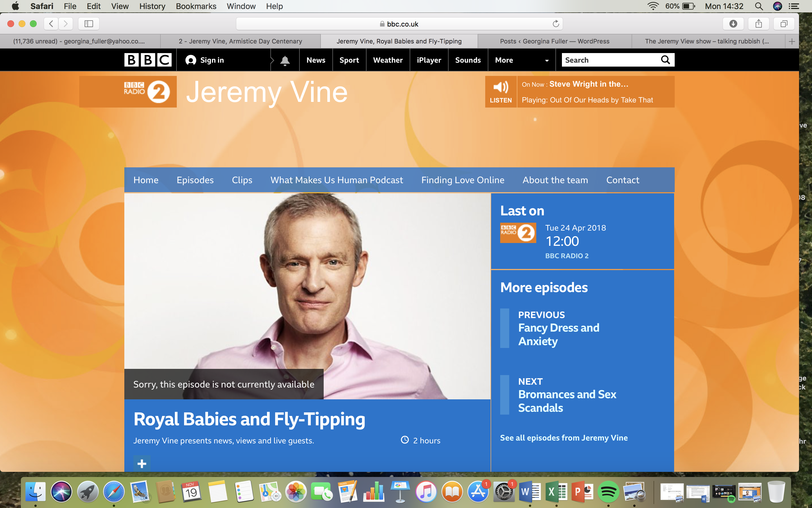Launch Photos from the Dock
The height and width of the screenshot is (508, 812).
(295, 492)
